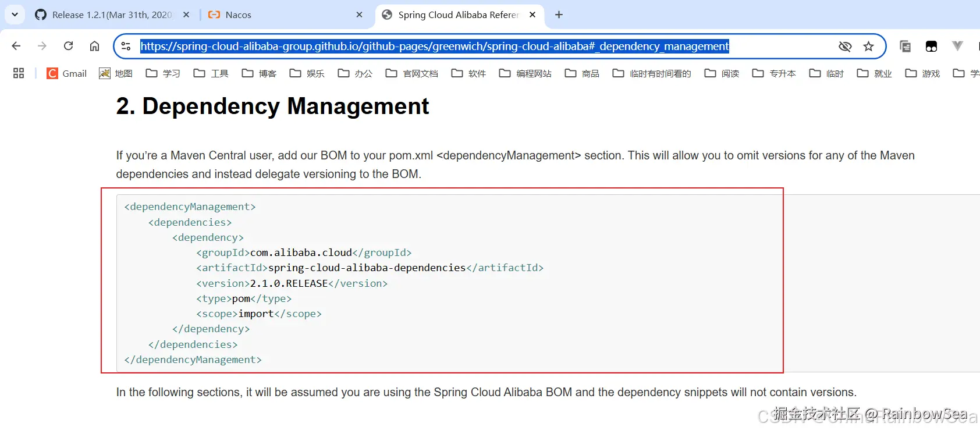Switch to the Nacos tab
The width and height of the screenshot is (980, 434).
click(x=279, y=15)
